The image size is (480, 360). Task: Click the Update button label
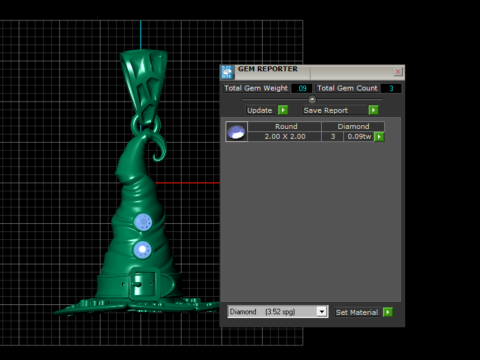pyautogui.click(x=260, y=110)
